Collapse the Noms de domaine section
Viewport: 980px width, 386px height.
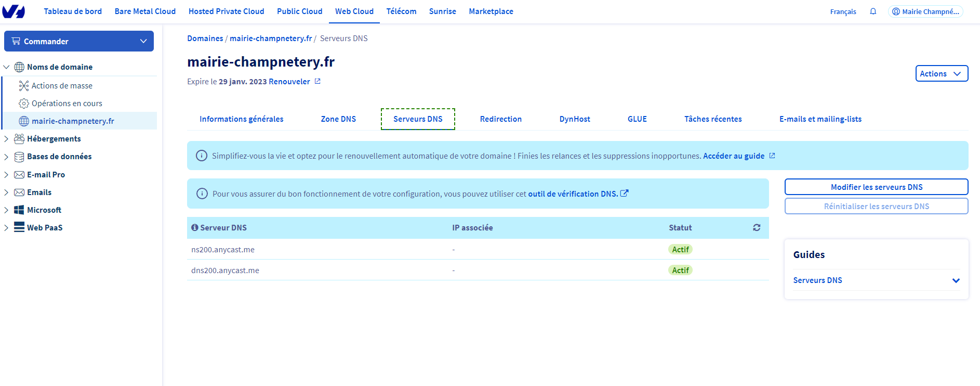(x=6, y=67)
